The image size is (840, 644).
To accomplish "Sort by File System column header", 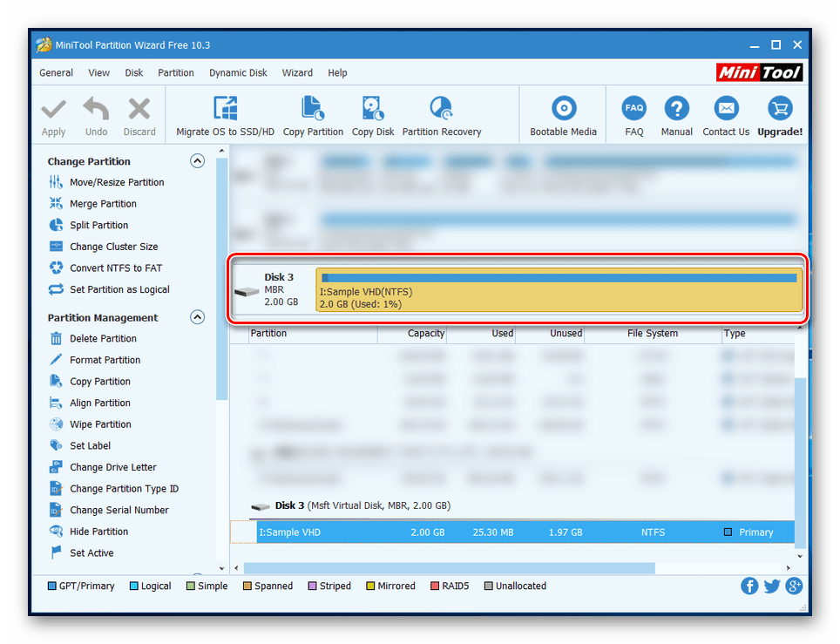I will coord(653,333).
